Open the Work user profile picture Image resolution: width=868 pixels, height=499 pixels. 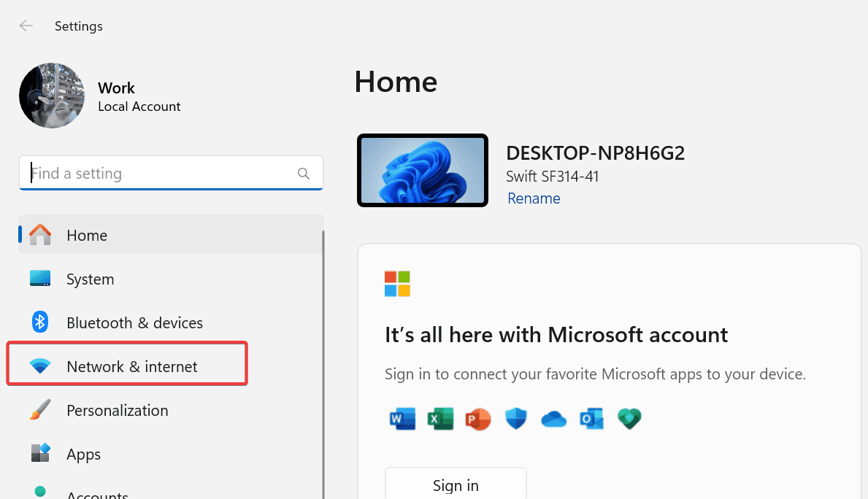click(x=52, y=96)
